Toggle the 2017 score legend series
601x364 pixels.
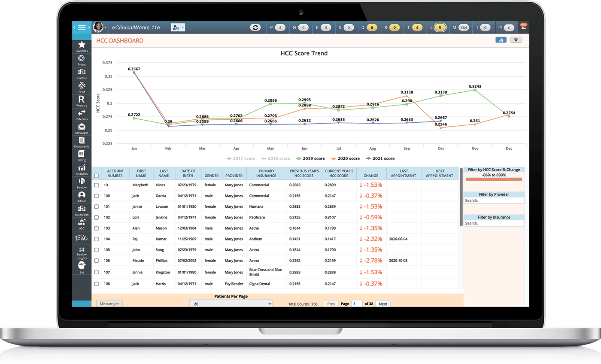click(240, 158)
